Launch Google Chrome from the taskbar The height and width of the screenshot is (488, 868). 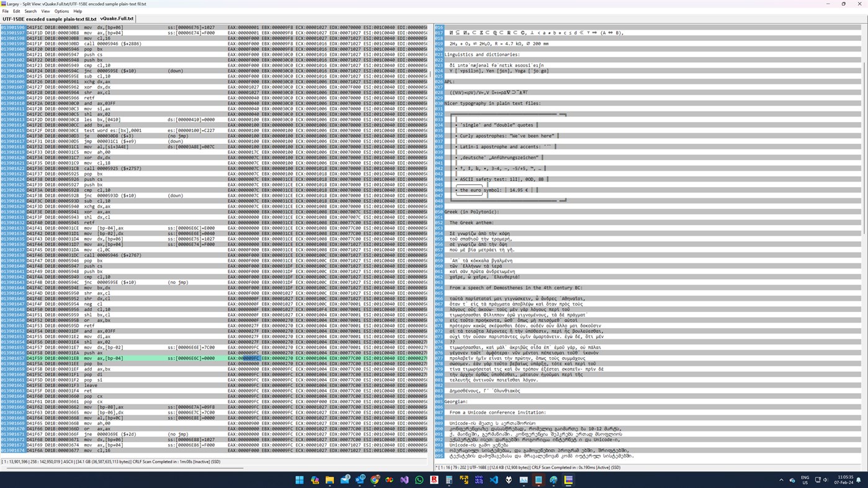[375, 479]
